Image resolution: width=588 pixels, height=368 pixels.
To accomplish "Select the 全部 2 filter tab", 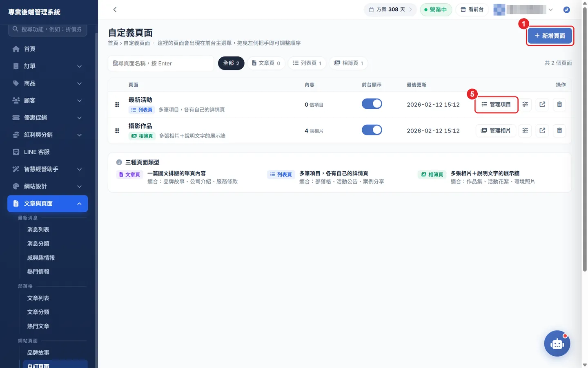I will click(231, 63).
